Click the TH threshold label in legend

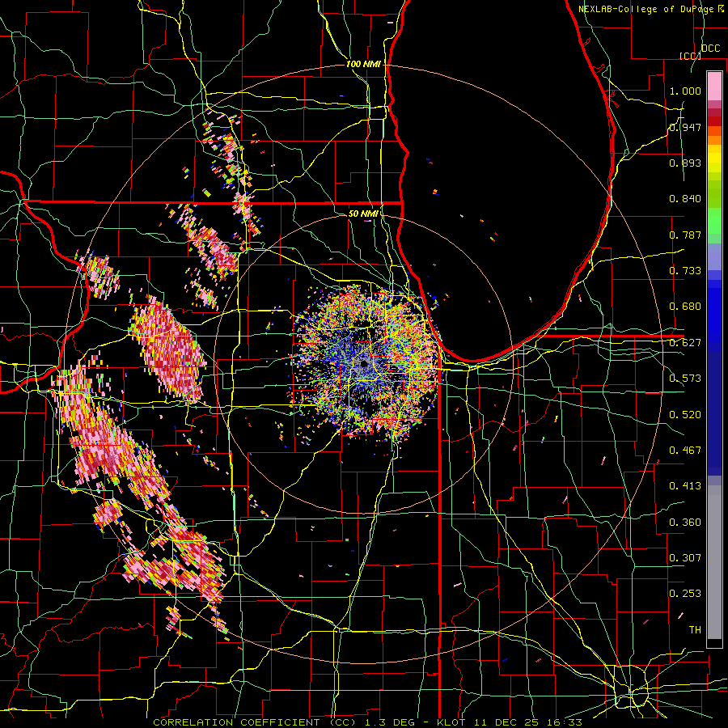695,630
